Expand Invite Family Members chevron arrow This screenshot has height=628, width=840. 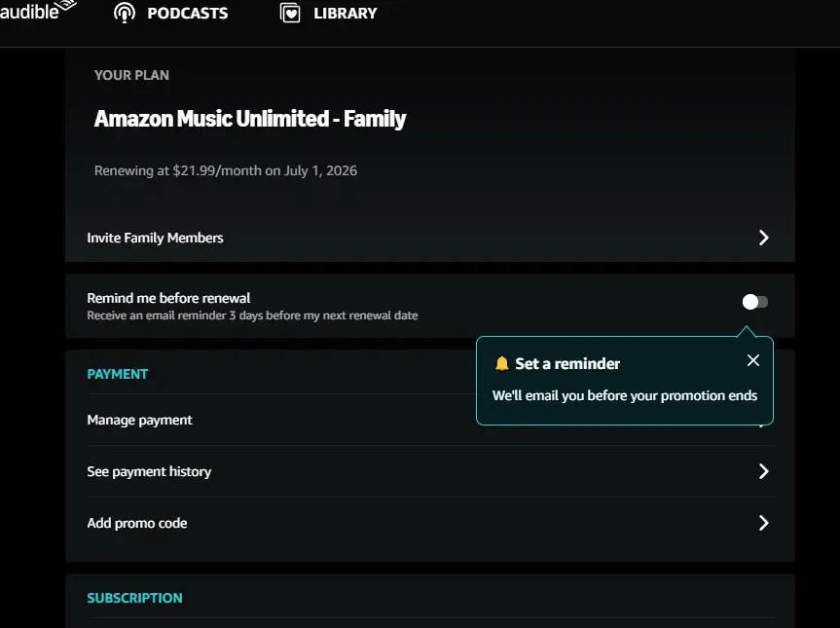pos(764,238)
